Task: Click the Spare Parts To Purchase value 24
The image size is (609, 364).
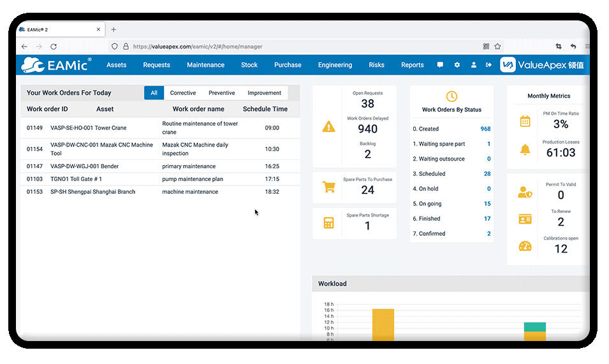Action: 367,190
